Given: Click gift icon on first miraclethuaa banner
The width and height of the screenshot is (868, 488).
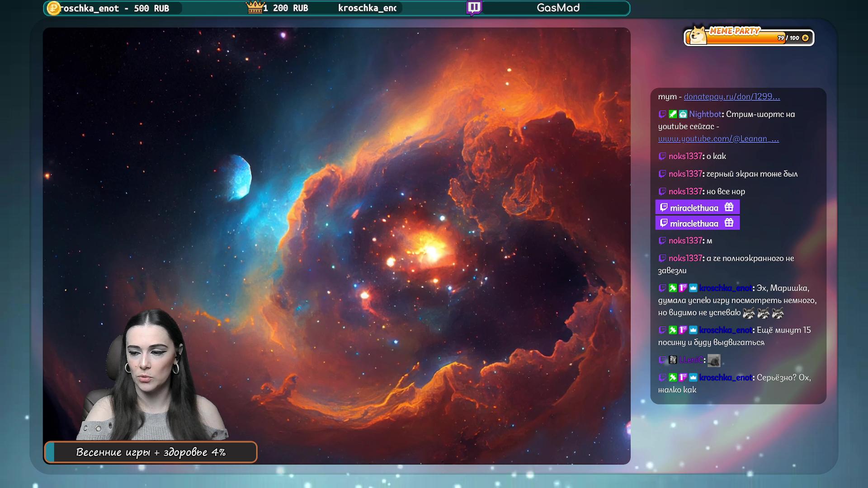Looking at the screenshot, I should 729,207.
